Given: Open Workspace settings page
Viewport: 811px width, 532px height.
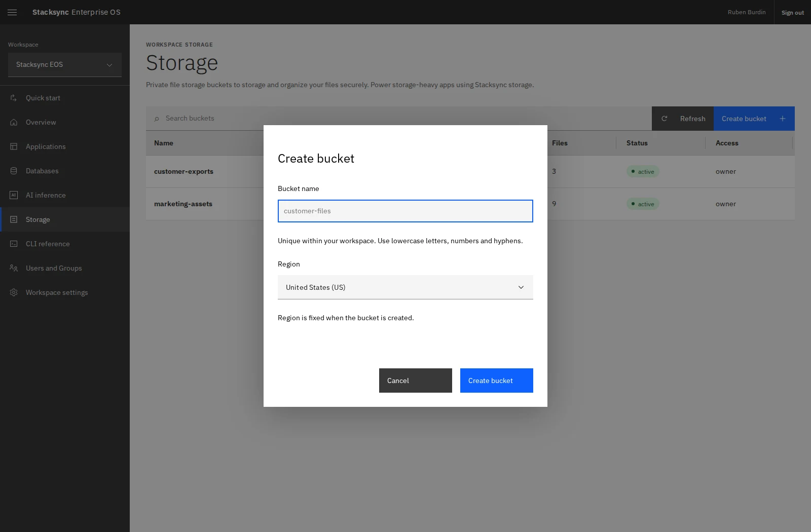Looking at the screenshot, I should click(x=65, y=292).
